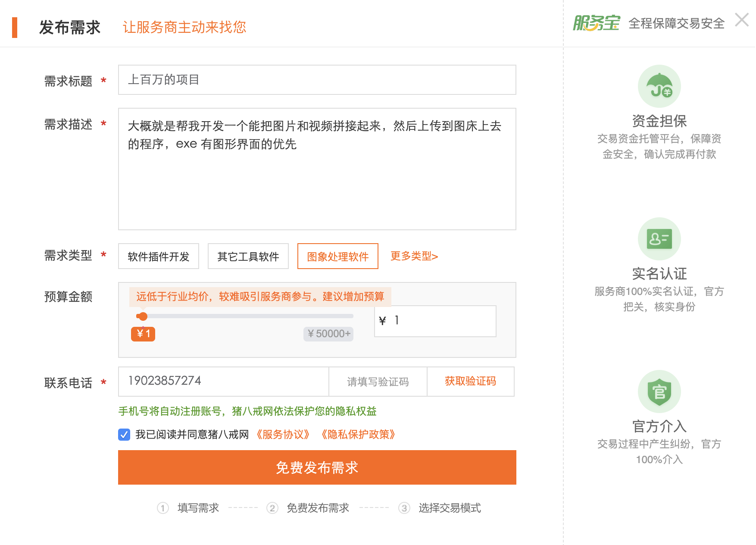Click 免费发布需求 orange button
This screenshot has width=756, height=545.
pos(317,467)
